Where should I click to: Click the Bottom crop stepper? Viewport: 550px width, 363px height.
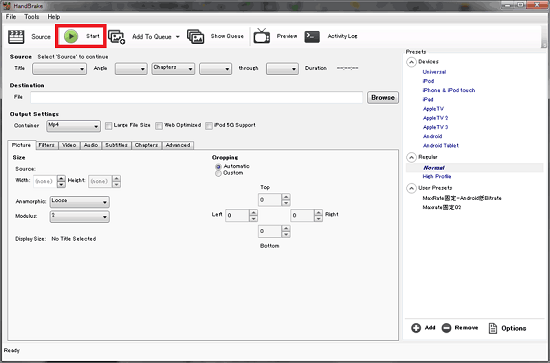(x=286, y=231)
